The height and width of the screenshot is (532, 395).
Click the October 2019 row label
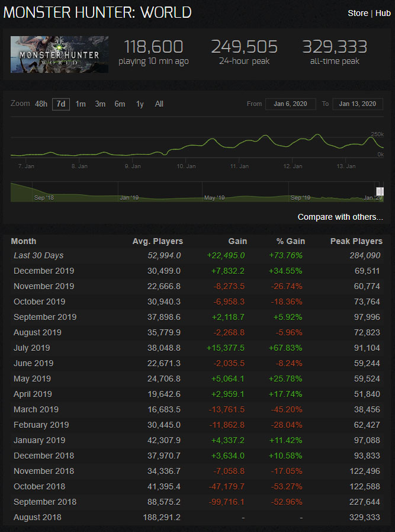pos(39,302)
